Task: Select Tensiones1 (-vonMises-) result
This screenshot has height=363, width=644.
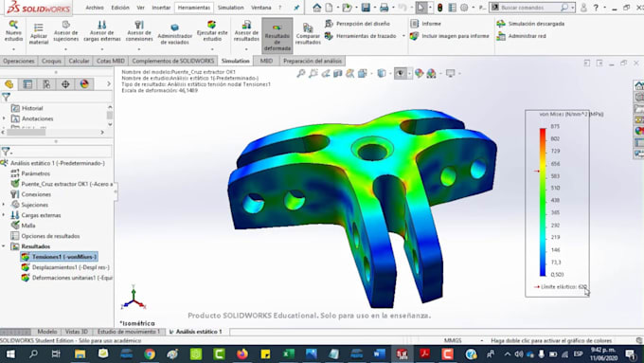Action: [59, 257]
